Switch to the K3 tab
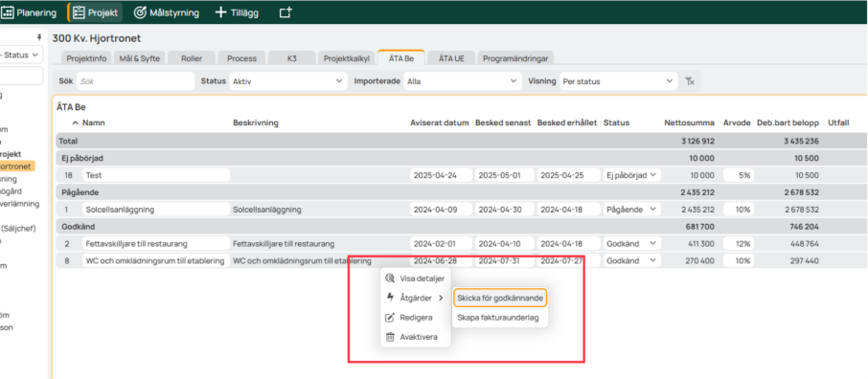Image resolution: width=868 pixels, height=379 pixels. (x=292, y=58)
